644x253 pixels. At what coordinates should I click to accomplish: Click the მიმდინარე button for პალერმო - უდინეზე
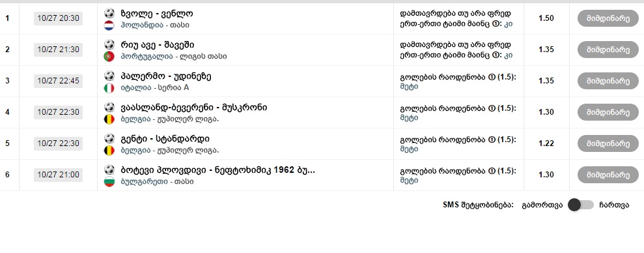click(608, 81)
